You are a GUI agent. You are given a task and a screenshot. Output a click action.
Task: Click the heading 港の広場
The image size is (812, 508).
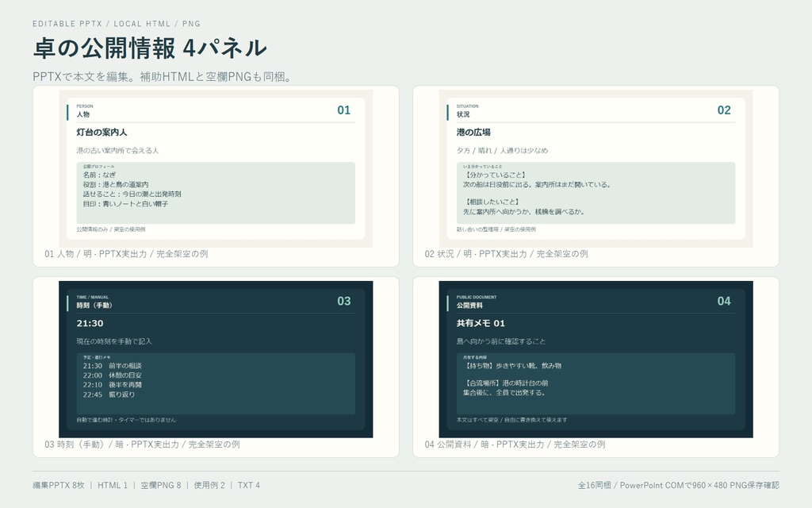(x=473, y=133)
